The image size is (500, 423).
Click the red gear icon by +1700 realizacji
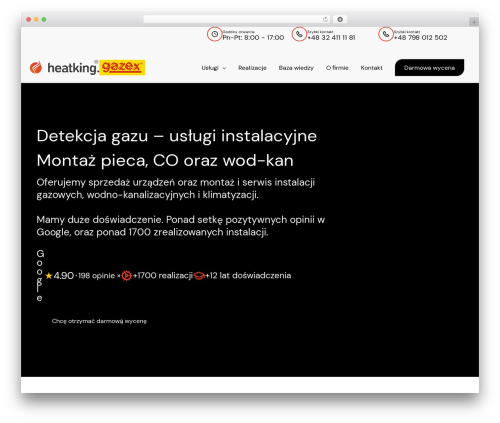(126, 276)
